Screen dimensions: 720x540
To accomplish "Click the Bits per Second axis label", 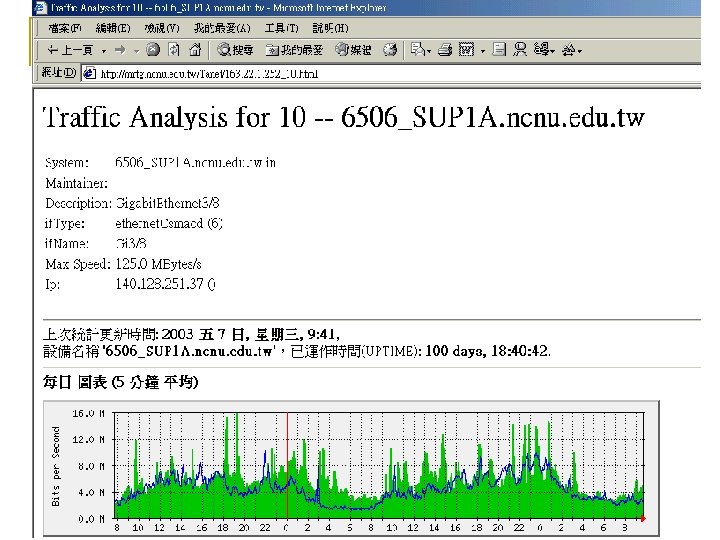I will [56, 466].
